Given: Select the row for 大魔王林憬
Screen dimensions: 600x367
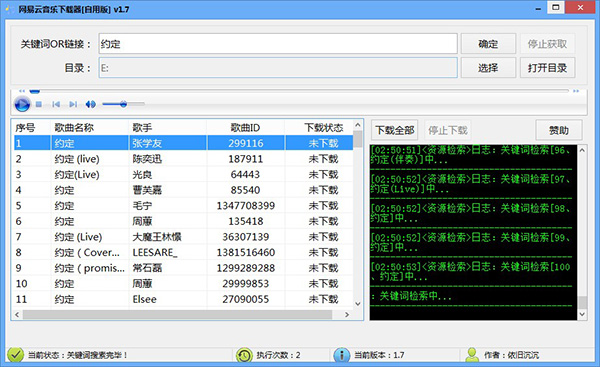Looking at the screenshot, I should (x=183, y=237).
